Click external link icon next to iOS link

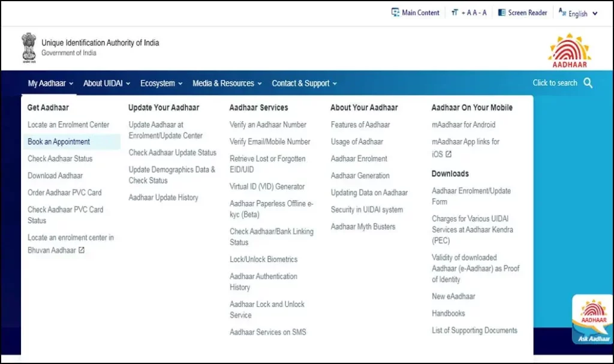pyautogui.click(x=450, y=153)
